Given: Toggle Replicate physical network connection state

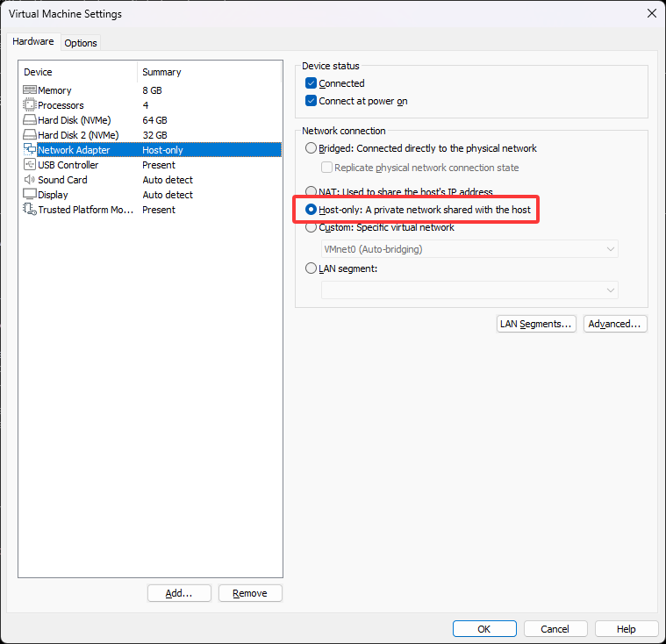Looking at the screenshot, I should [x=326, y=168].
